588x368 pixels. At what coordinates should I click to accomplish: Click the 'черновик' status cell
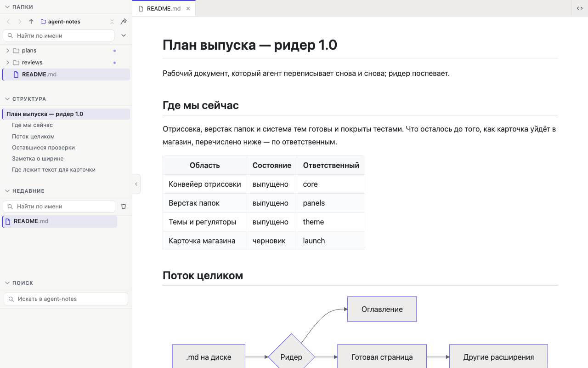coord(272,241)
